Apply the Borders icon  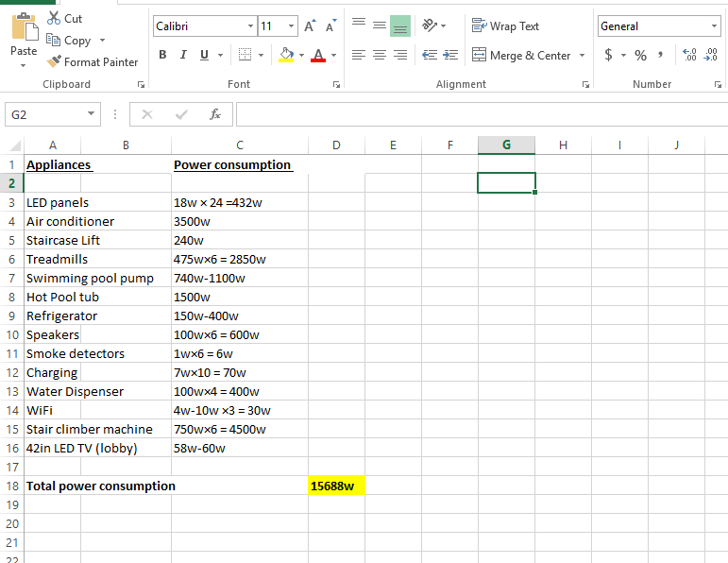[245, 55]
